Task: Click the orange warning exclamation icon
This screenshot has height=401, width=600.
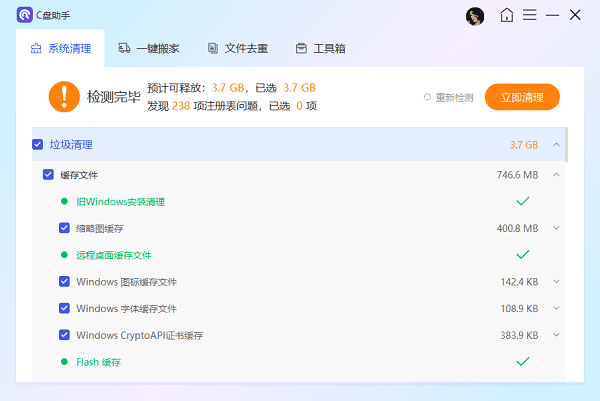Action: pos(63,97)
